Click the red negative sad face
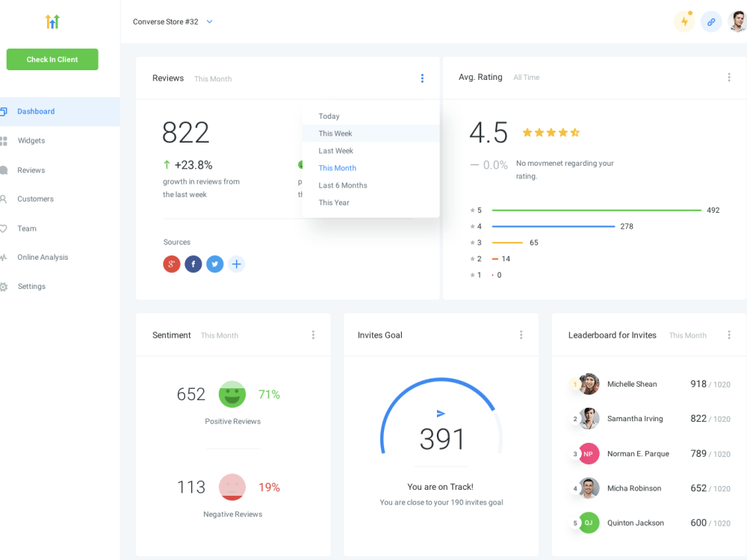 tap(232, 487)
